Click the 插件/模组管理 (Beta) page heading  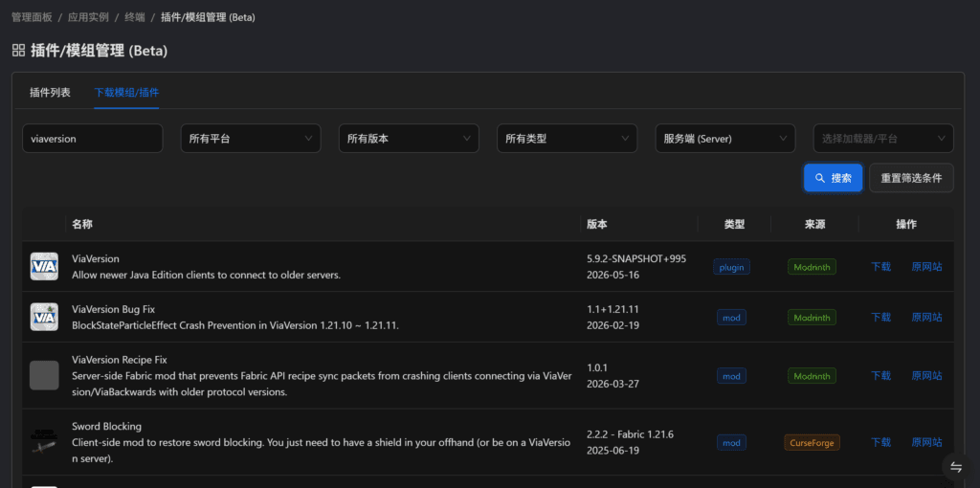[99, 51]
